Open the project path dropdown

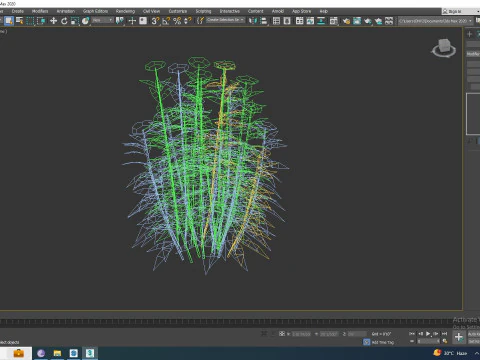click(x=436, y=21)
